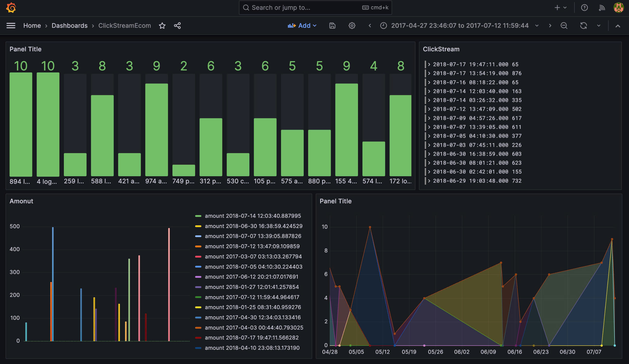Image resolution: width=629 pixels, height=364 pixels.
Task: Click color swatch for amount 2018-01-25 08:31:40.959276
Action: pyautogui.click(x=198, y=307)
